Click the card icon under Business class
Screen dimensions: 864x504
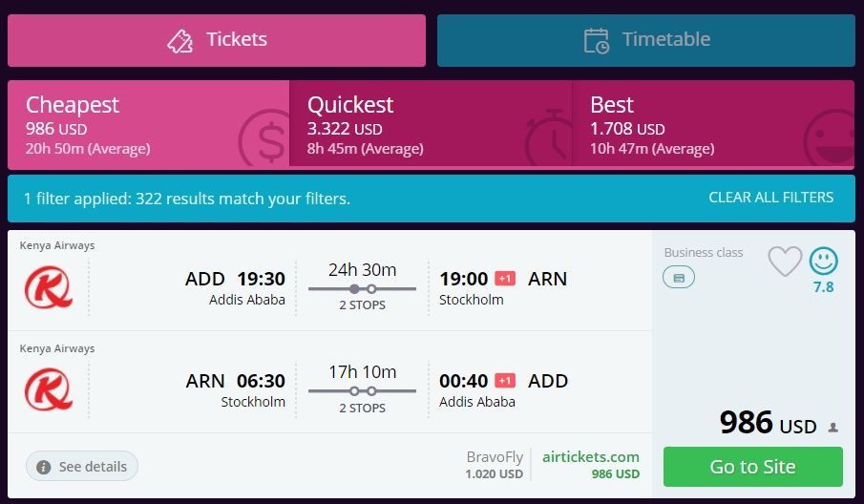tap(679, 277)
